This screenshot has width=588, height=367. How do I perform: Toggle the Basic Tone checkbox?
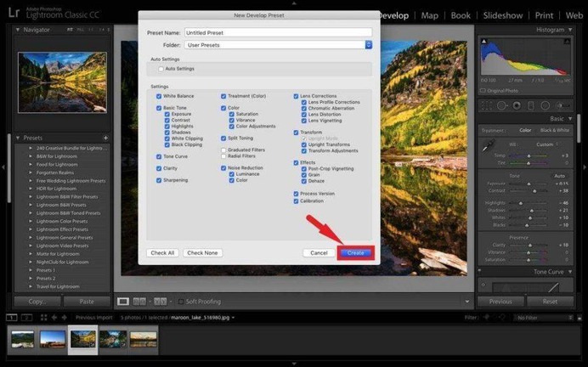tap(159, 108)
